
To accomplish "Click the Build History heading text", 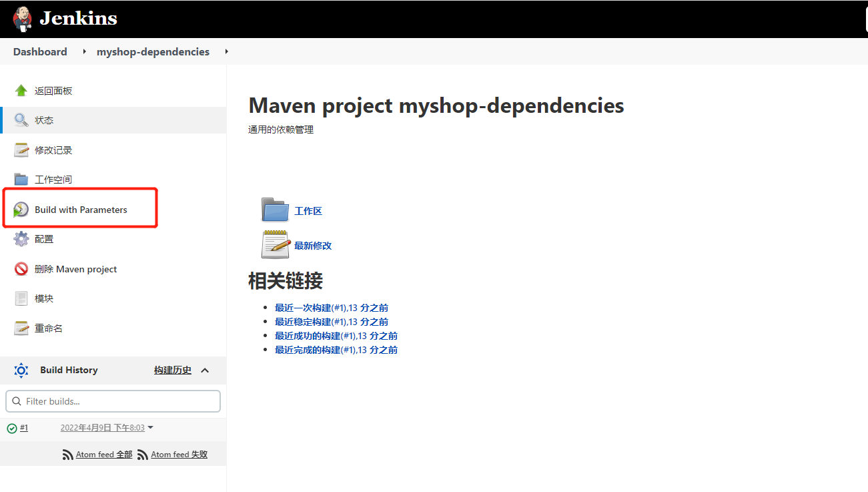I will pos(69,370).
